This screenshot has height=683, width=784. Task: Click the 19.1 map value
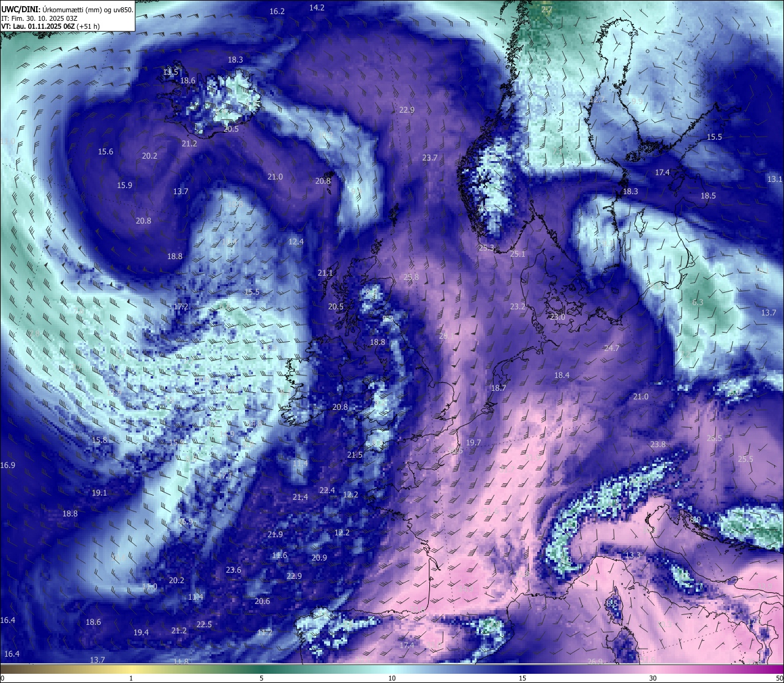tap(99, 492)
